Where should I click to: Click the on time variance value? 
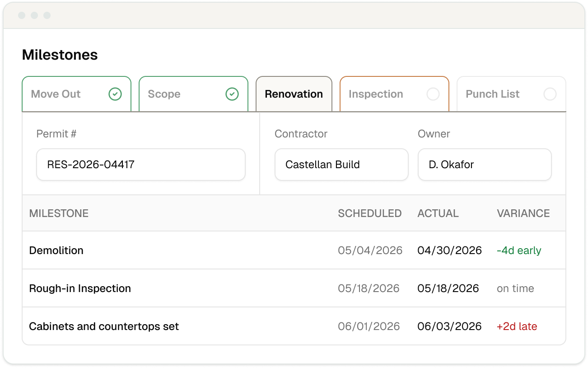pyautogui.click(x=515, y=288)
